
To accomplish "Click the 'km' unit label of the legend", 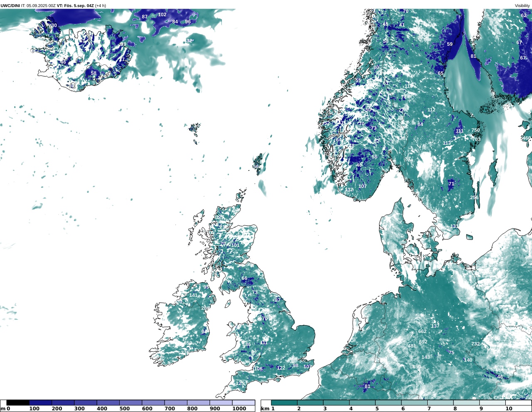I will [265, 409].
